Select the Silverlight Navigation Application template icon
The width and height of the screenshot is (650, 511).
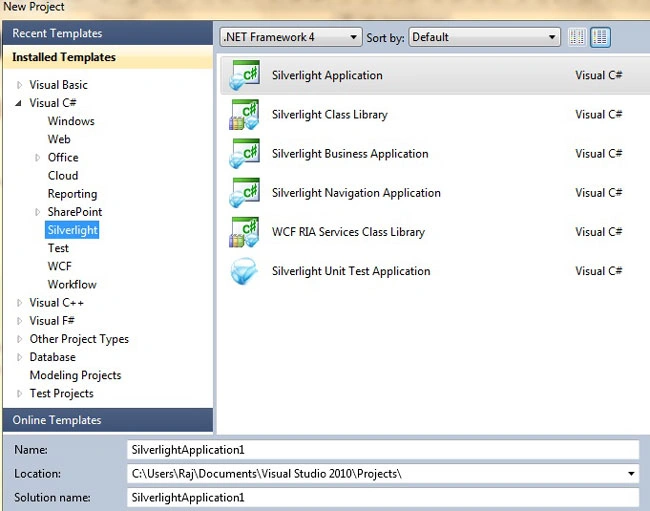pos(245,193)
